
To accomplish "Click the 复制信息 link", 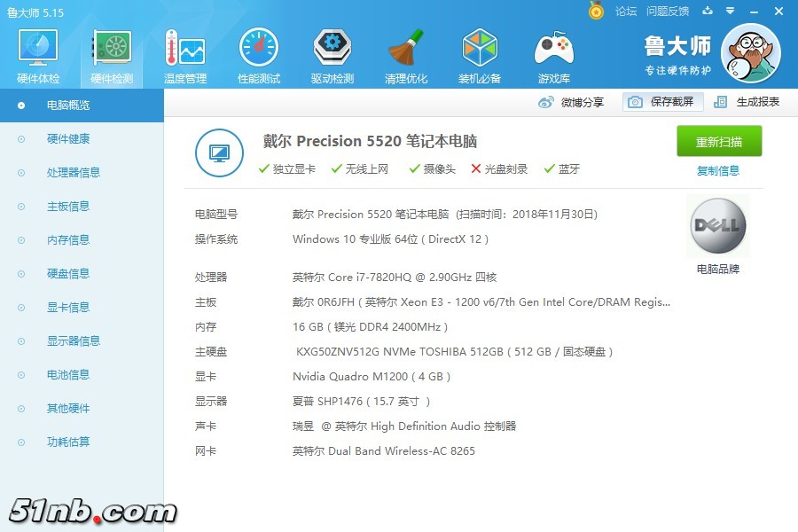I will click(x=718, y=171).
